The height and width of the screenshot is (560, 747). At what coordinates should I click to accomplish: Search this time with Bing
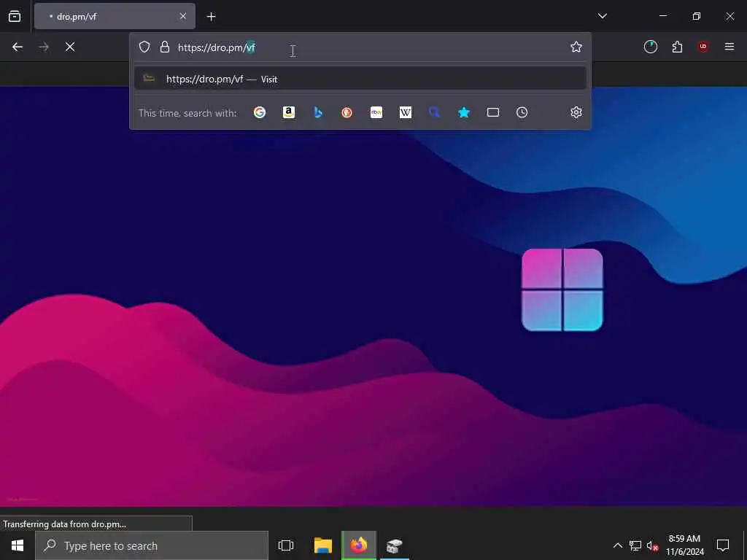[x=318, y=112]
